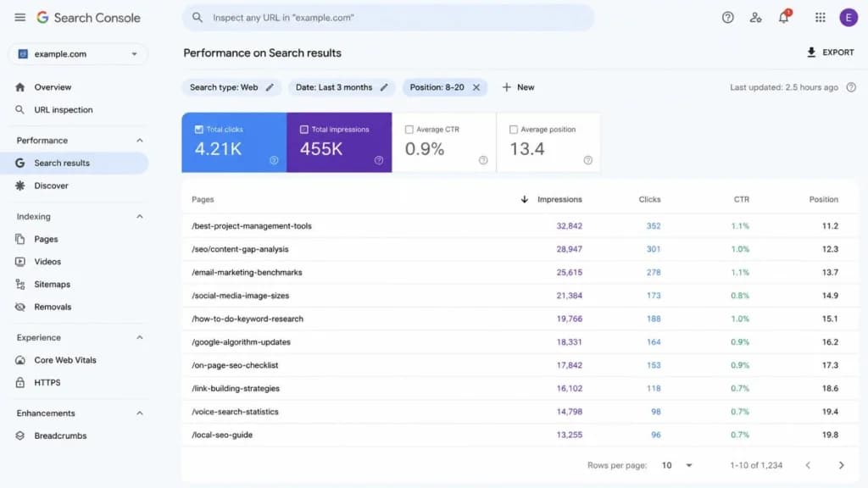Click the Core Web Vitals gauge icon
This screenshot has width=868, height=488.
click(20, 360)
